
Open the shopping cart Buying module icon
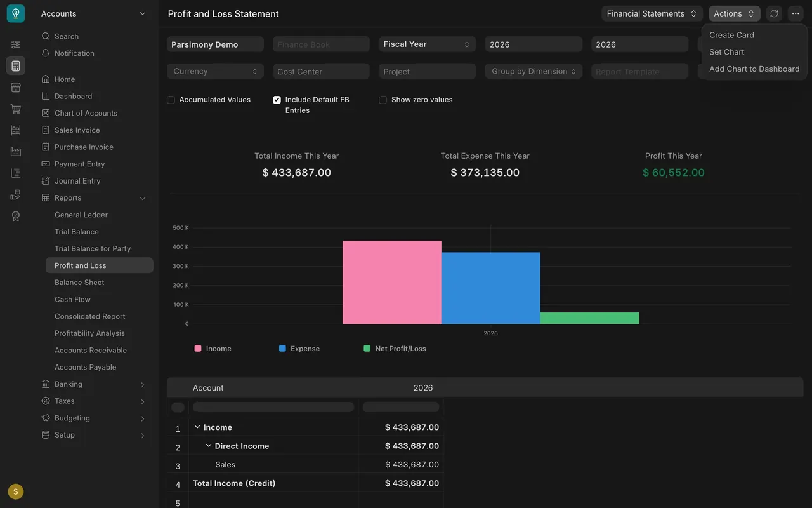pos(16,109)
